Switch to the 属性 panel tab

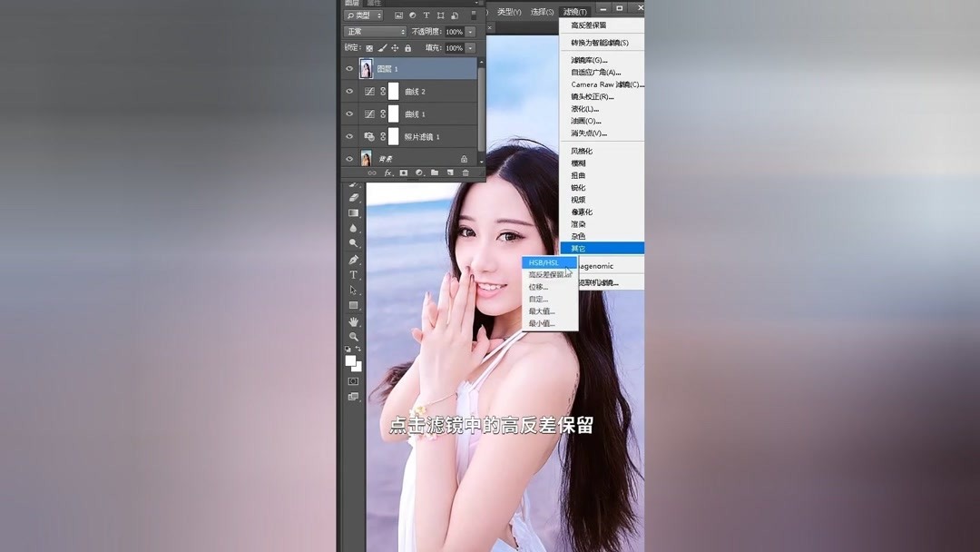(375, 5)
